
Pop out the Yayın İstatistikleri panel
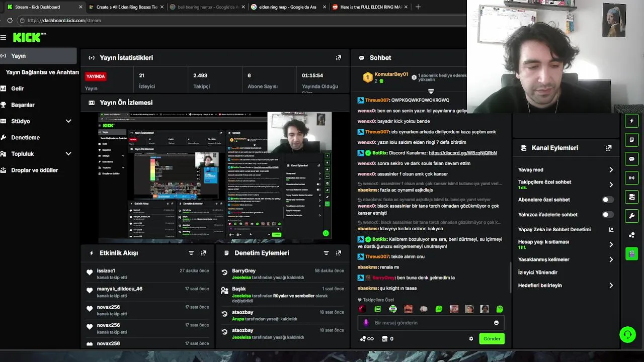[339, 58]
